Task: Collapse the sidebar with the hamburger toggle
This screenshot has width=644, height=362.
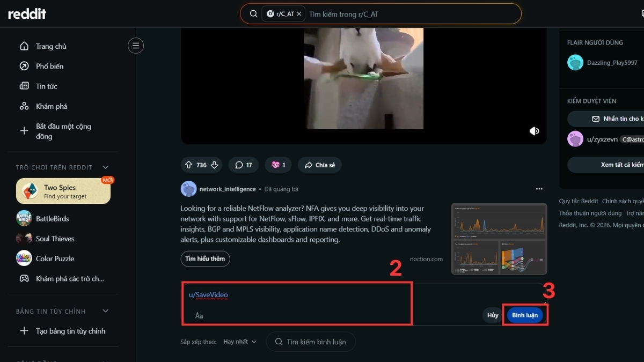Action: pos(136,46)
